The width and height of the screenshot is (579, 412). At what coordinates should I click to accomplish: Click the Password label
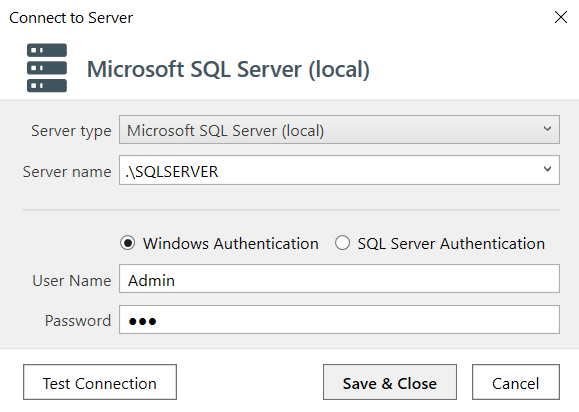tap(78, 320)
